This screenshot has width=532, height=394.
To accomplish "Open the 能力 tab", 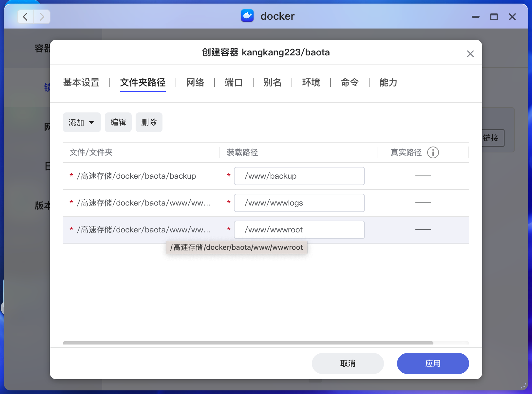I will [x=389, y=82].
